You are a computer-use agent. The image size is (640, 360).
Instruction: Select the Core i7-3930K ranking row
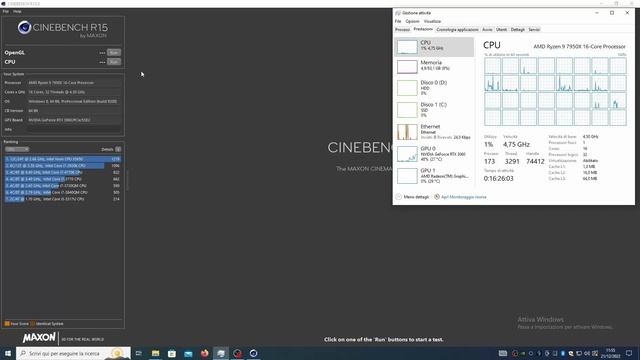click(63, 166)
